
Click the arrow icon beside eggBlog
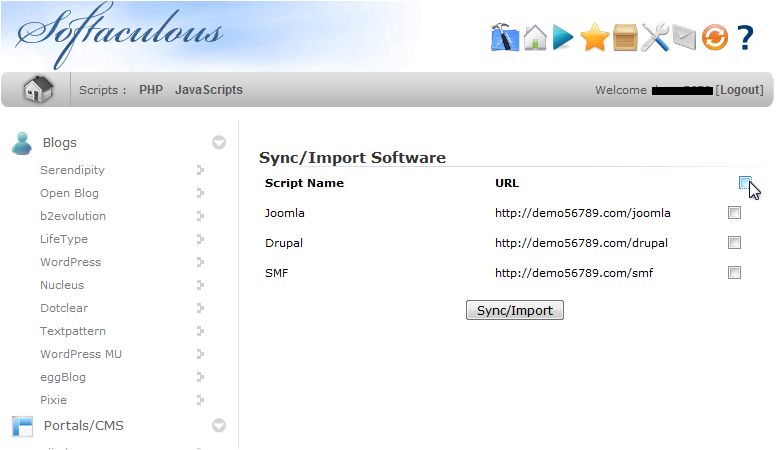click(200, 377)
